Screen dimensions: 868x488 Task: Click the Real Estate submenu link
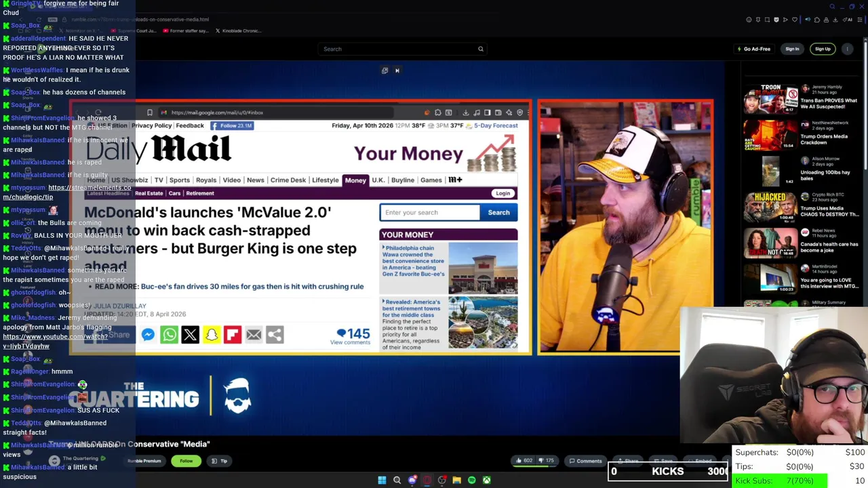149,193
